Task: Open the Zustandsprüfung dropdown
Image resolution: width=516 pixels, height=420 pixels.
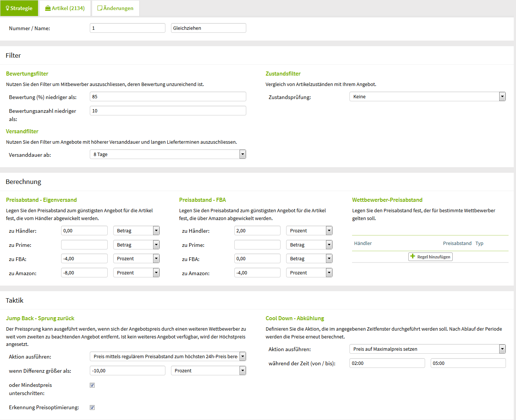Action: click(428, 96)
